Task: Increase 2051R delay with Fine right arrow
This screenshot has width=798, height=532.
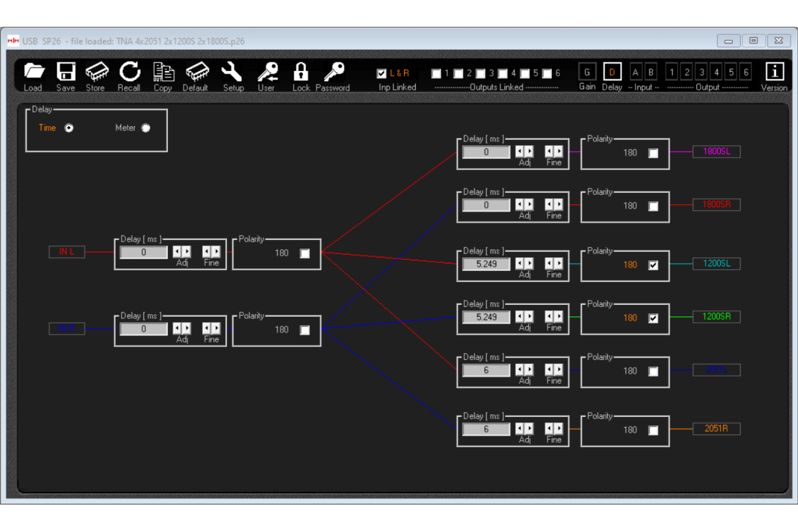Action: (559, 429)
